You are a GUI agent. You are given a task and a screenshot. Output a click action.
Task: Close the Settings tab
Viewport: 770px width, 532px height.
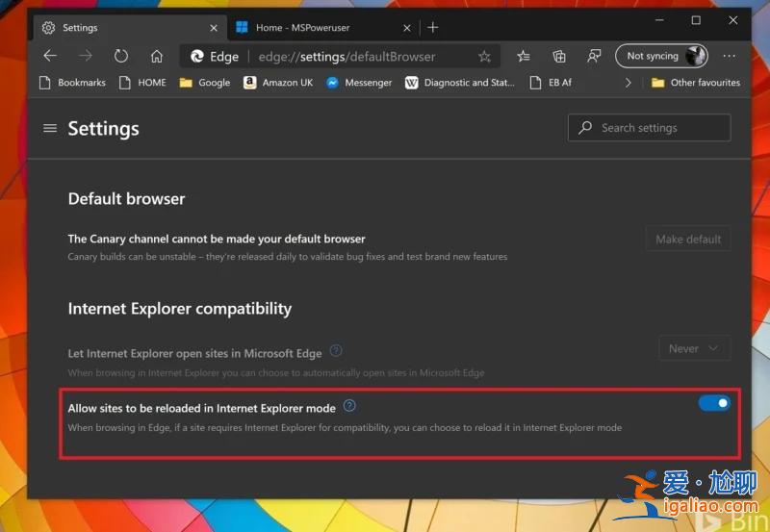tap(214, 28)
